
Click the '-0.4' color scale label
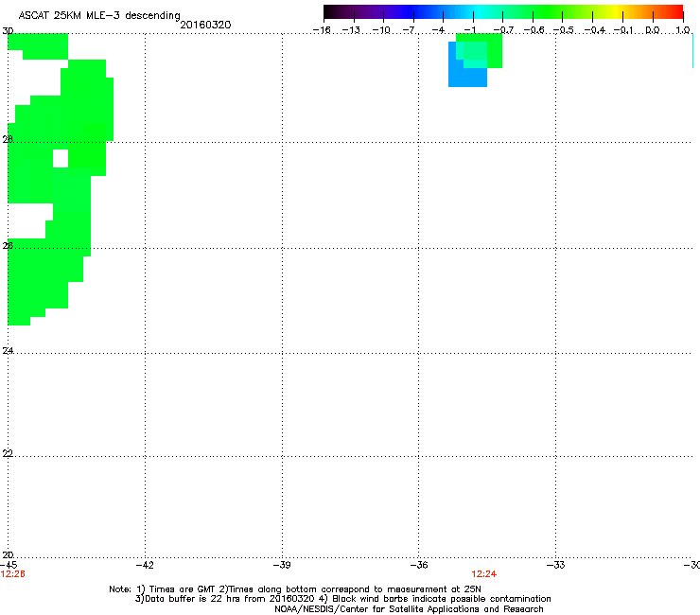pos(595,30)
